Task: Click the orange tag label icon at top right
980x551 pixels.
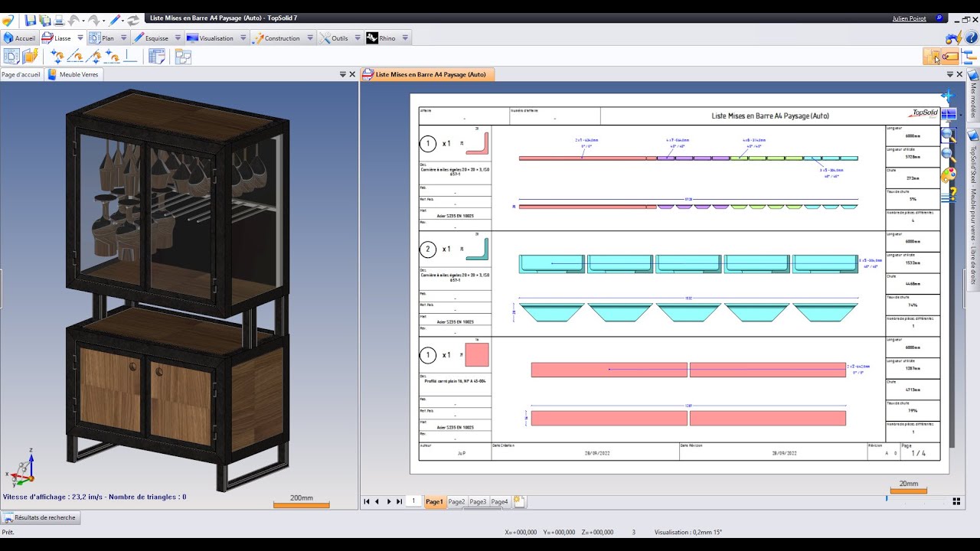Action: [x=951, y=56]
